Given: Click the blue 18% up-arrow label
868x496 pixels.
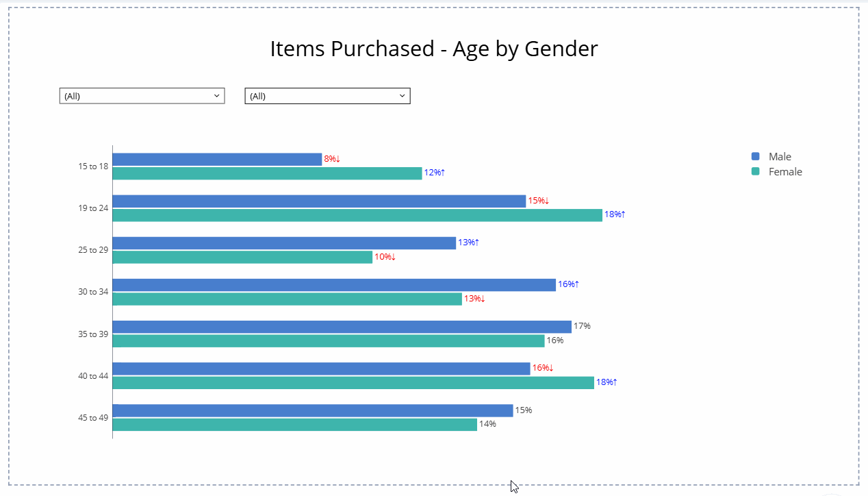Looking at the screenshot, I should [614, 214].
